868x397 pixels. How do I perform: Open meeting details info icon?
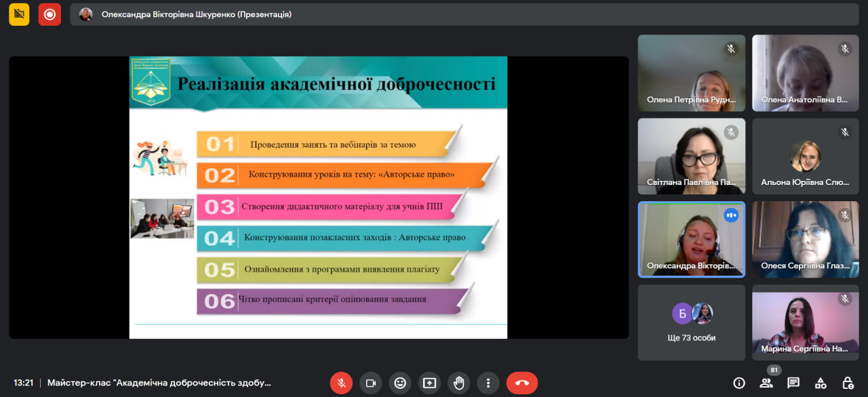739,383
